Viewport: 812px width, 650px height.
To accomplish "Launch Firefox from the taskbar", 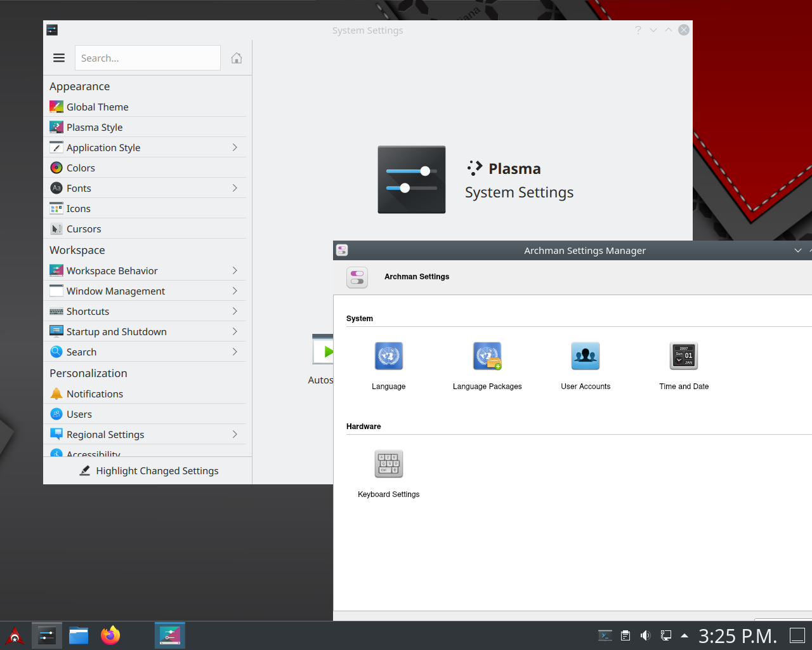I will point(110,635).
